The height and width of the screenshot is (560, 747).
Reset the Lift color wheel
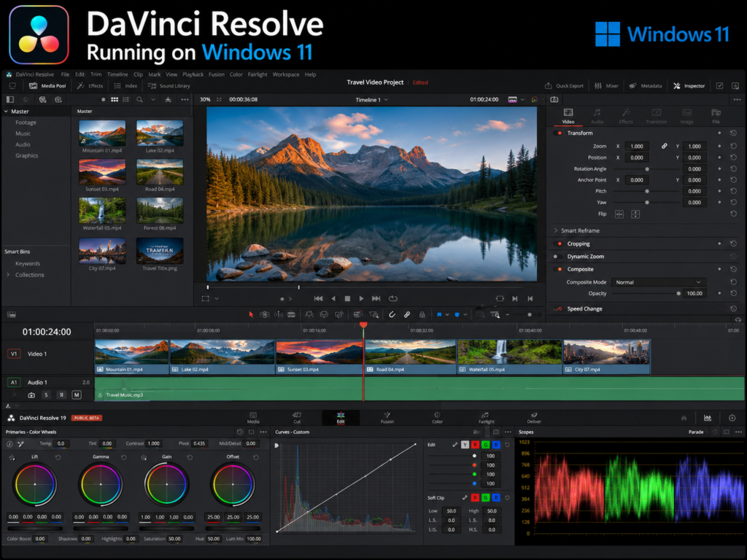click(58, 457)
